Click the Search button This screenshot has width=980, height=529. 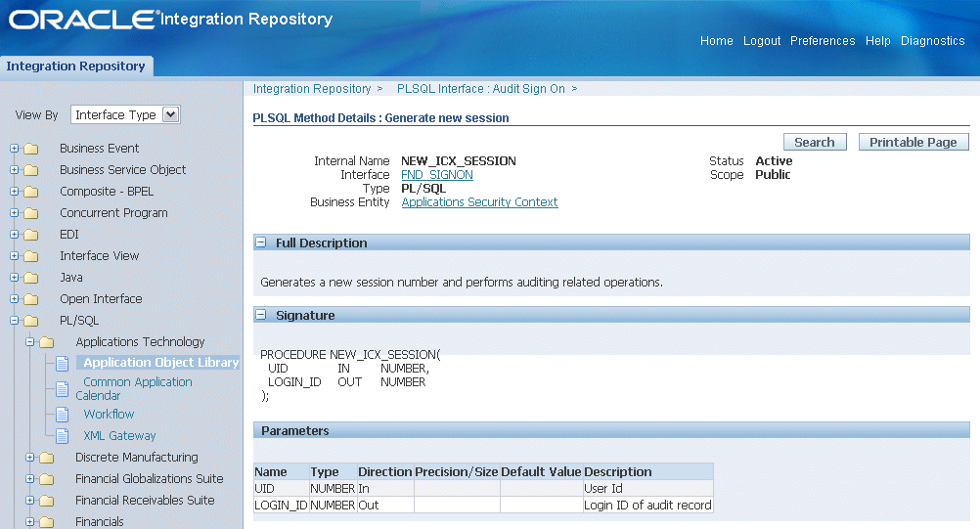coord(815,143)
